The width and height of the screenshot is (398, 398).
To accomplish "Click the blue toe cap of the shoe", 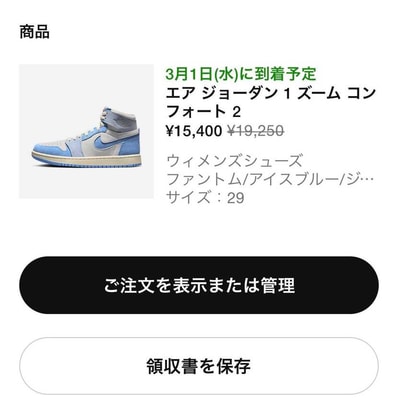I will [47, 149].
